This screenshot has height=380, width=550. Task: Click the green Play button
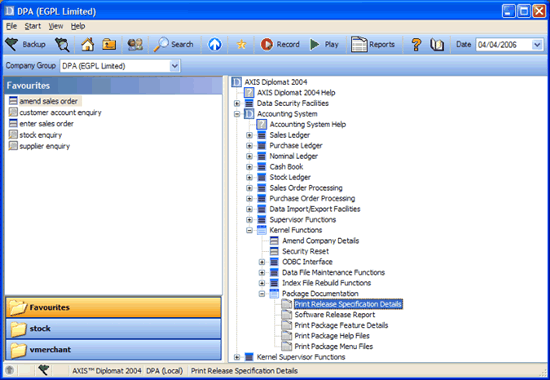click(324, 45)
